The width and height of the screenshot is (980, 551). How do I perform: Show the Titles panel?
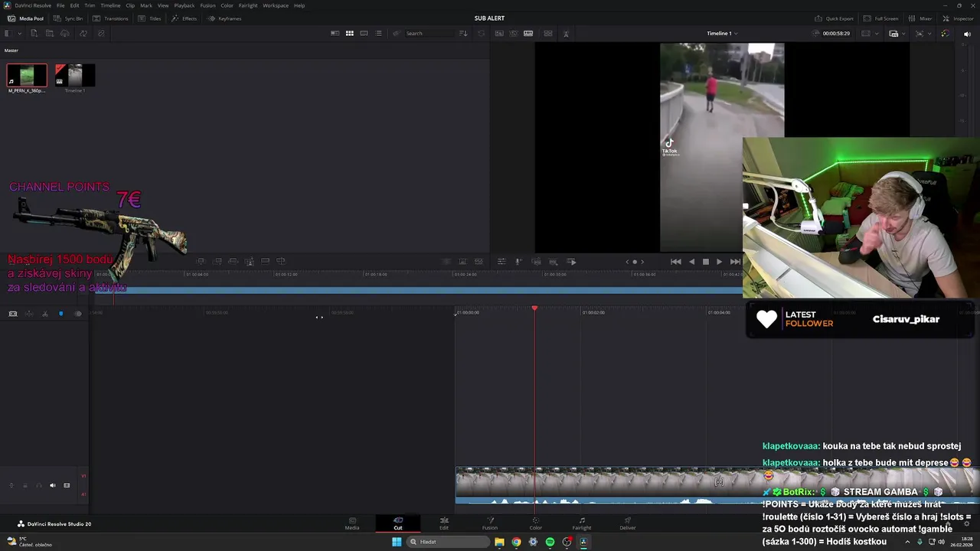[150, 18]
